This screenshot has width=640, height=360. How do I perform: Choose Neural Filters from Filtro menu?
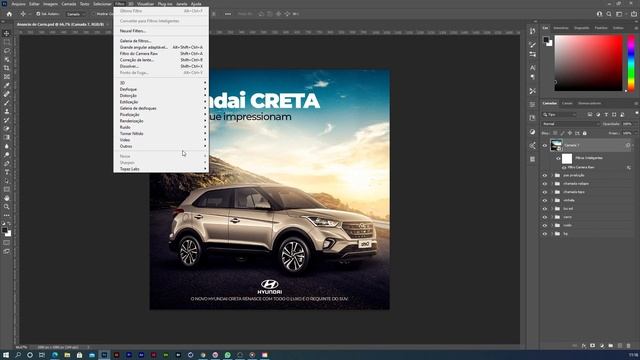pyautogui.click(x=161, y=31)
